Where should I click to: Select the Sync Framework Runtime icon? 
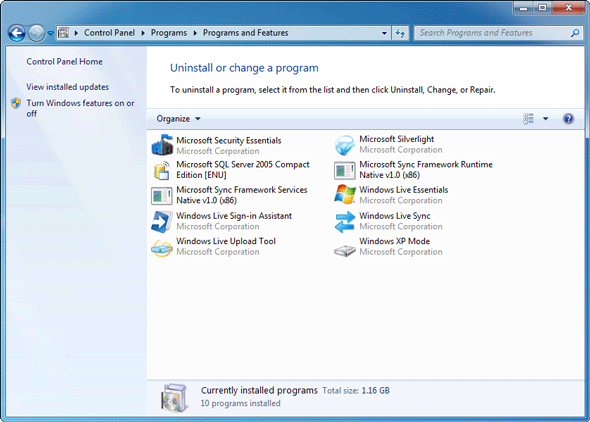pos(345,170)
